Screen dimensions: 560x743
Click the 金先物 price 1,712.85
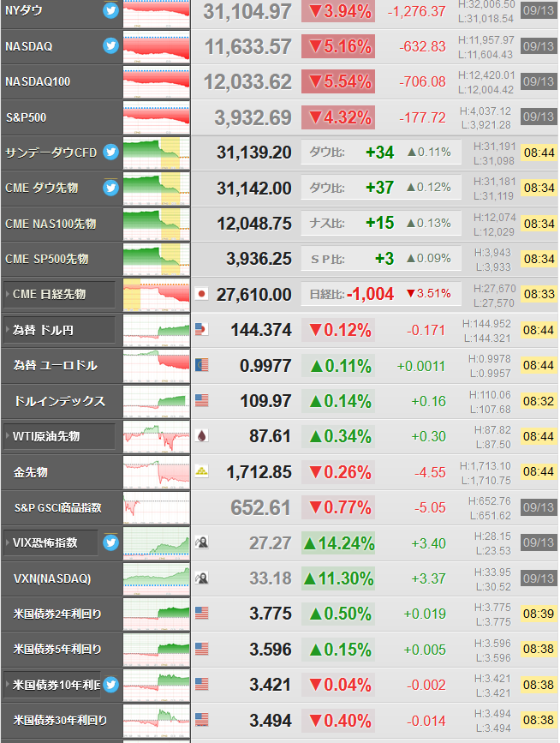(x=259, y=472)
